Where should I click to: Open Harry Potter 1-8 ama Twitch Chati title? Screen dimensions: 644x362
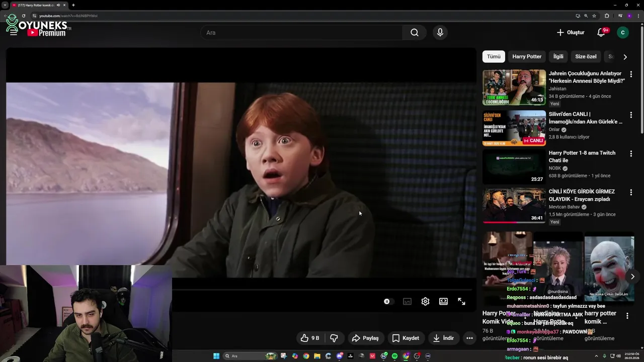coord(582,156)
